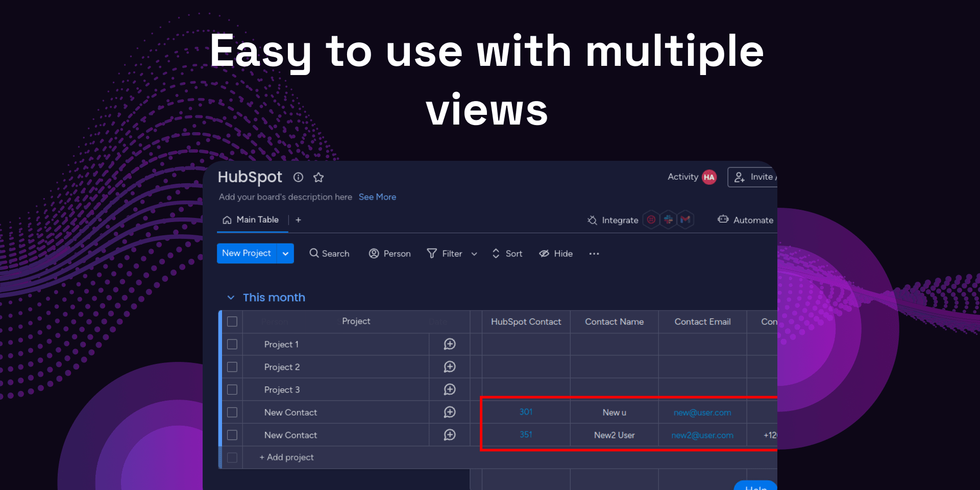Click the Project column header

(356, 322)
